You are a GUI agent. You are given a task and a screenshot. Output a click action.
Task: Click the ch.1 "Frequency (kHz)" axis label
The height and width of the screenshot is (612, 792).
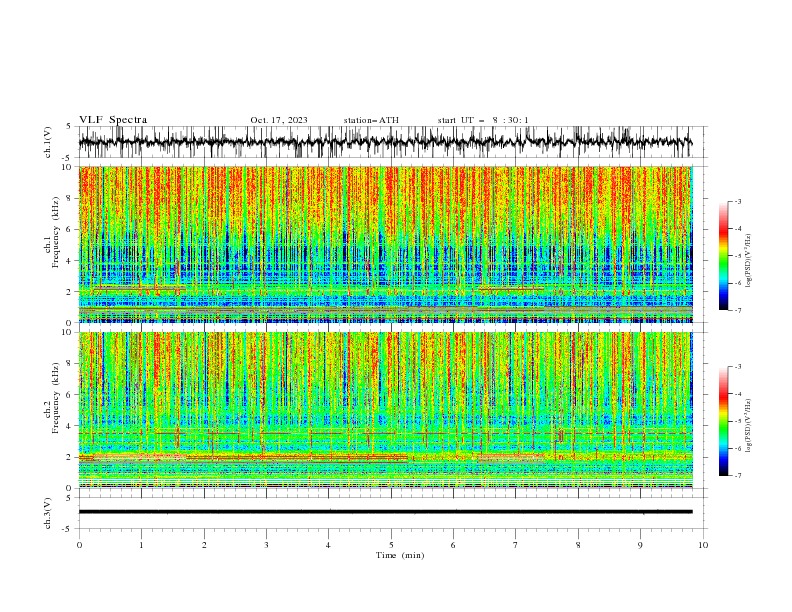coord(56,232)
